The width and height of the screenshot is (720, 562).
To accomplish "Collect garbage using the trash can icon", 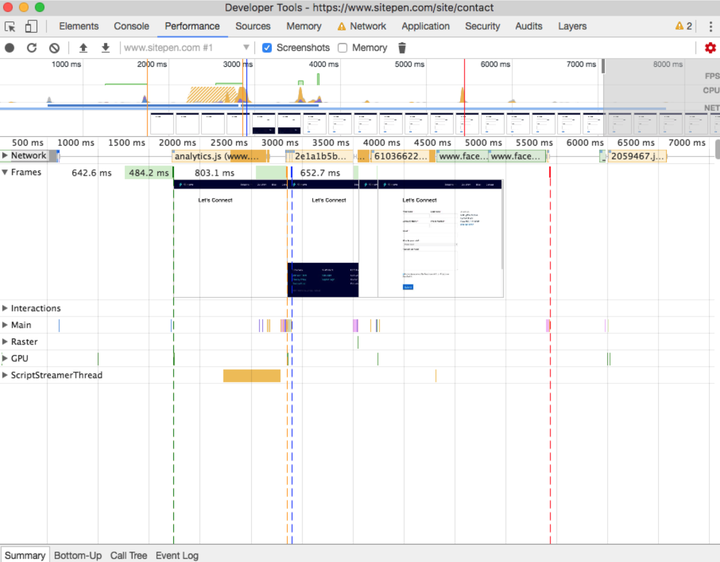I will point(402,48).
